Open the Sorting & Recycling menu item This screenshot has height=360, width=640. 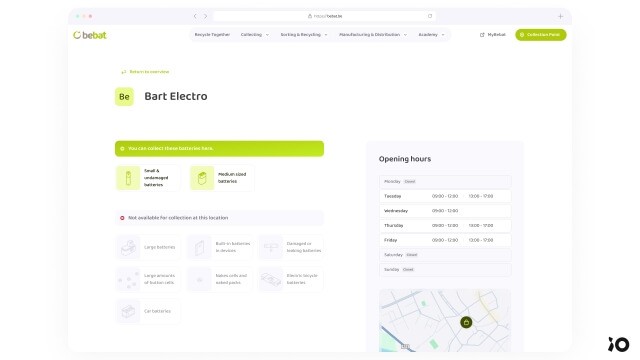[300, 35]
